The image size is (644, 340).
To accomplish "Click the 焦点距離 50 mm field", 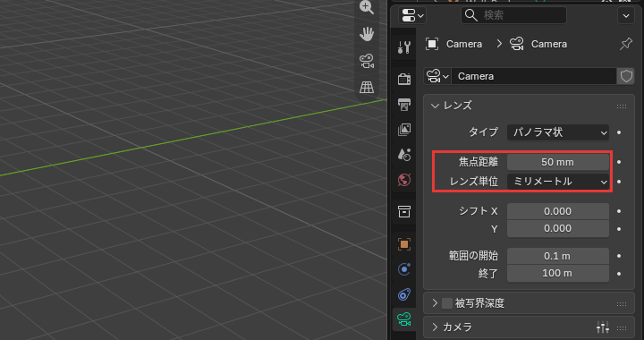I will tap(558, 162).
